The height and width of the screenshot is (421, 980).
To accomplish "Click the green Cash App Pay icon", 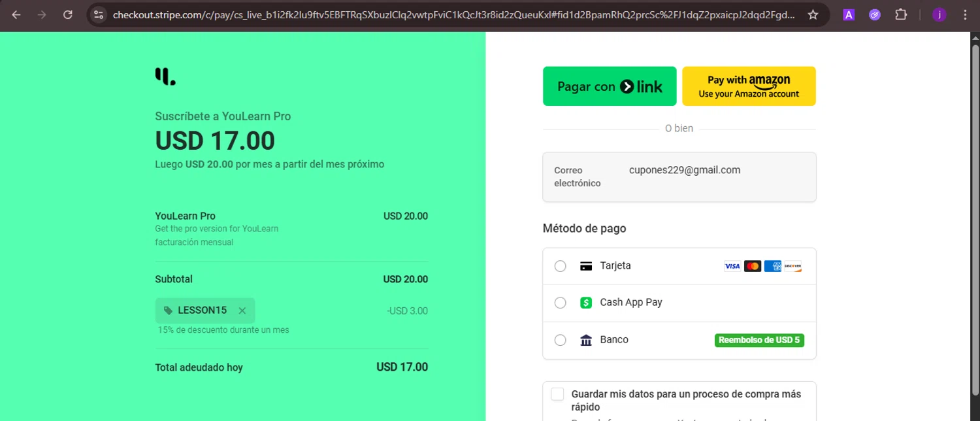I will pos(586,303).
